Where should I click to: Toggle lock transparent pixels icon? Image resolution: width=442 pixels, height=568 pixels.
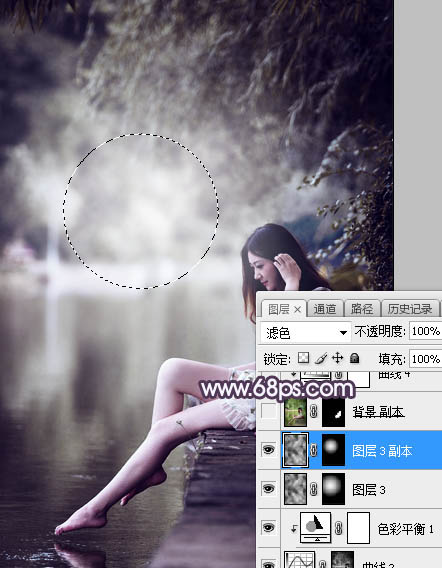pyautogui.click(x=303, y=358)
